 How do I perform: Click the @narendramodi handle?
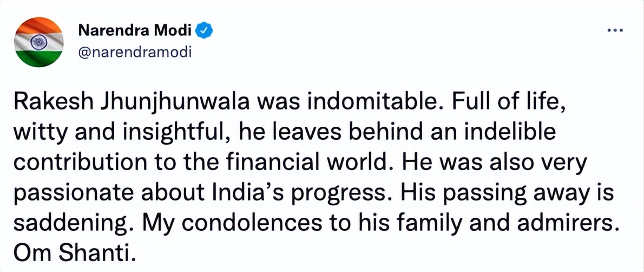click(136, 53)
